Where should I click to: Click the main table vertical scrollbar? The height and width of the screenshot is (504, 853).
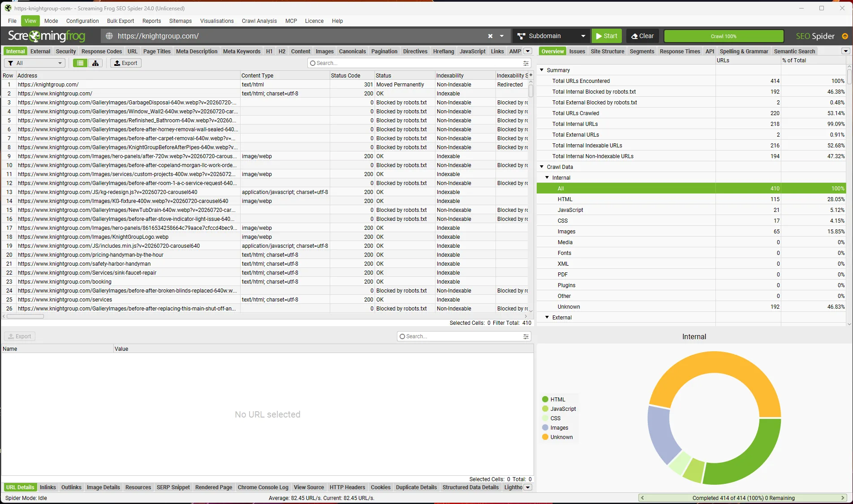(x=531, y=90)
